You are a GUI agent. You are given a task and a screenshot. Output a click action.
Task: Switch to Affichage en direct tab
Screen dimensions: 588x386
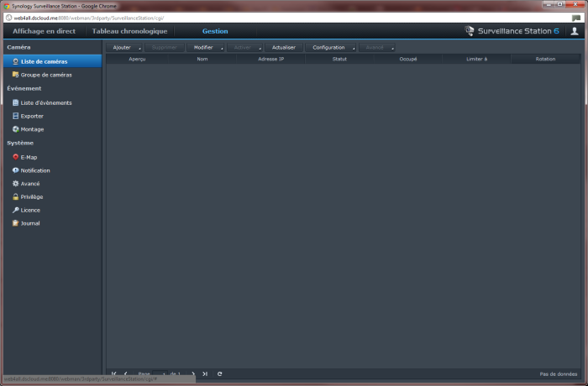coord(44,31)
